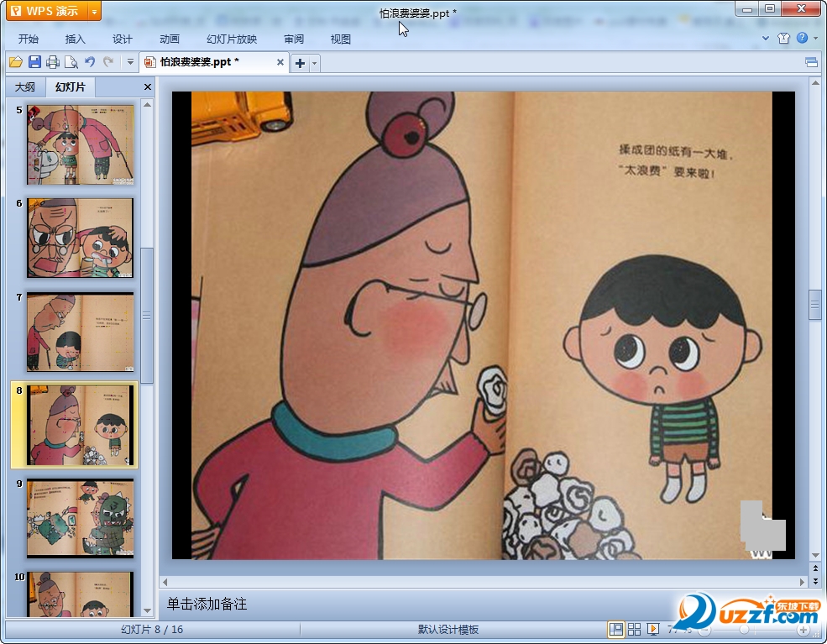Start slideshow from status bar icon
827x644 pixels.
(653, 629)
